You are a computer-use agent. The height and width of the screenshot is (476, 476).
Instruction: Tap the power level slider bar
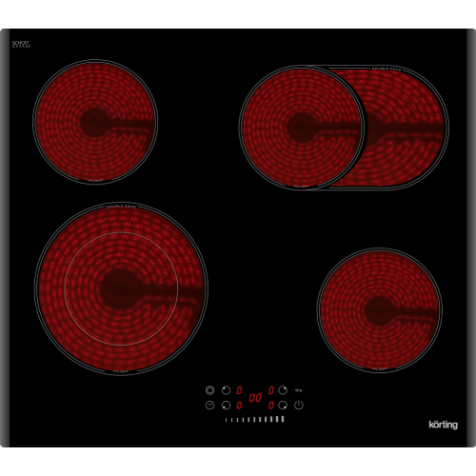[x=254, y=420]
